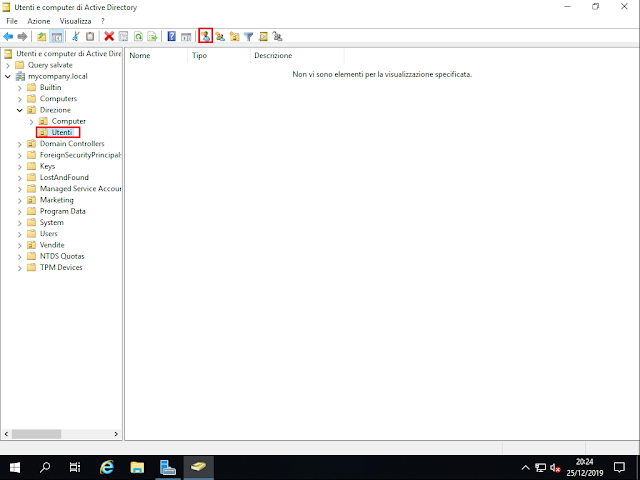Click the grey Forward arrow in toolbar
This screenshot has height=480, width=640.
(x=22, y=37)
